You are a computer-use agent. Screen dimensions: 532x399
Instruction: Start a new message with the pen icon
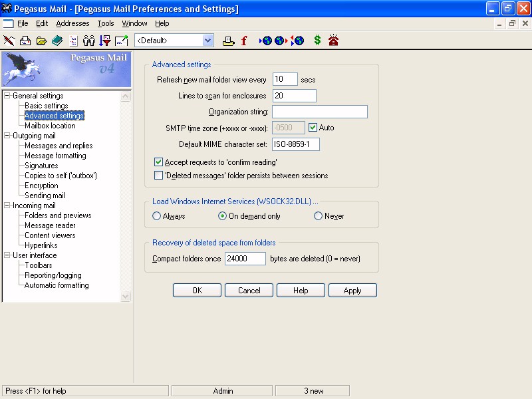pos(9,41)
